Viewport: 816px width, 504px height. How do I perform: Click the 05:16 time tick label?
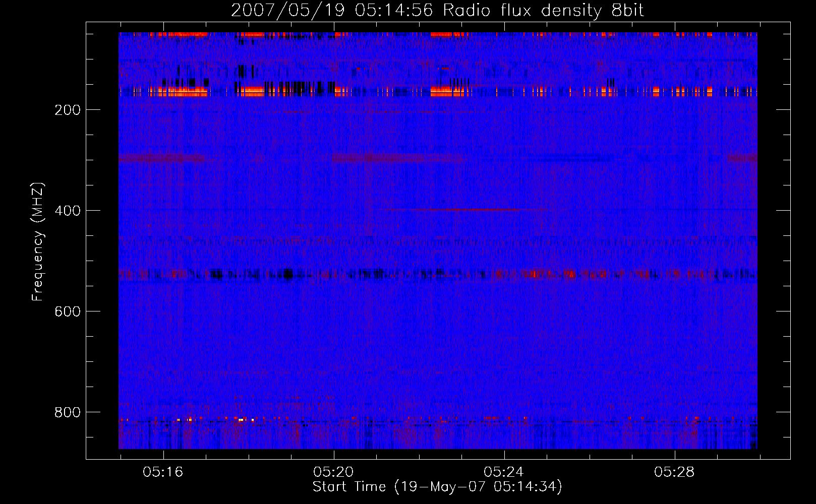[163, 472]
